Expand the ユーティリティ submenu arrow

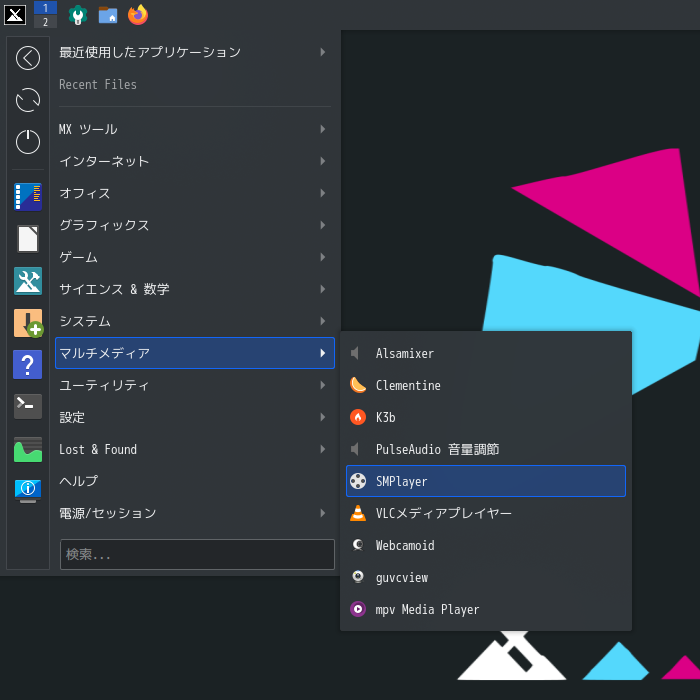tap(322, 385)
